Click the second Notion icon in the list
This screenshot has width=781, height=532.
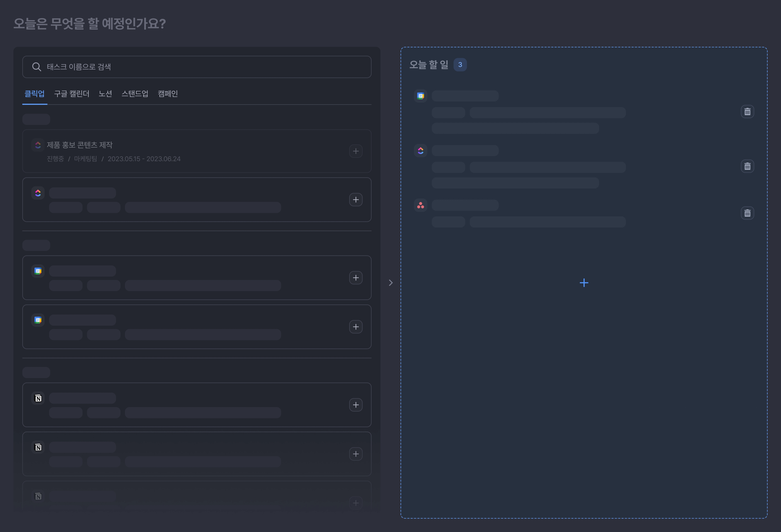click(38, 447)
